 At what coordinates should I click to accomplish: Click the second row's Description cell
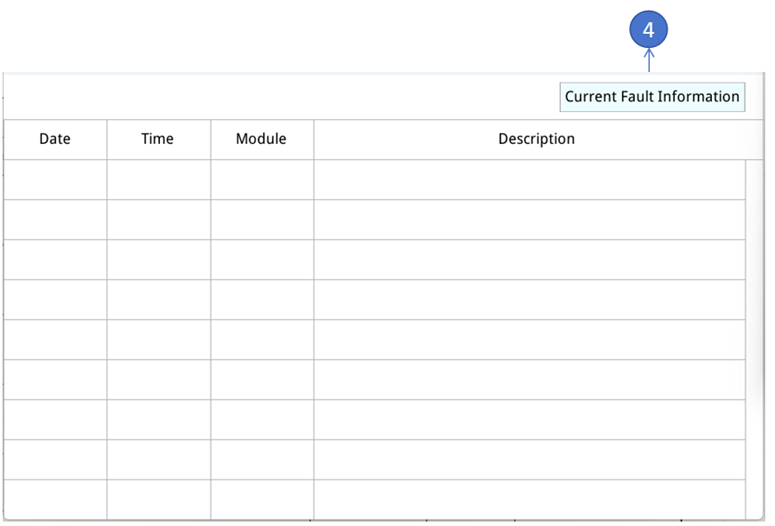(529, 220)
